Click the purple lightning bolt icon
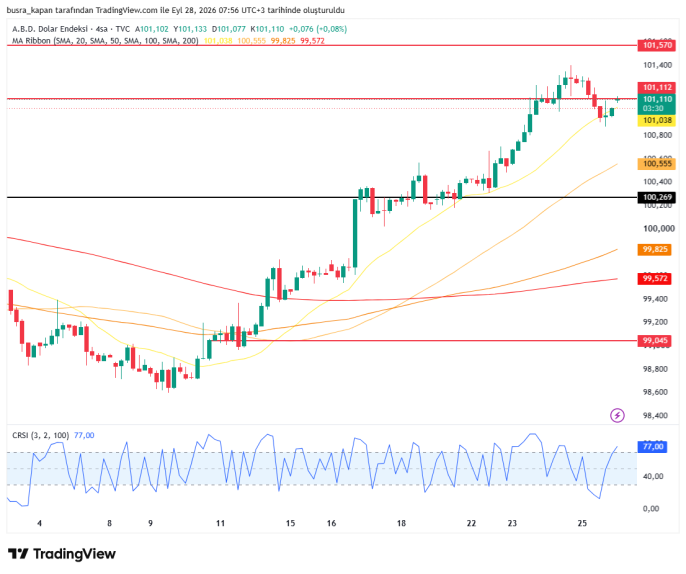The width and height of the screenshot is (686, 574). 617,415
